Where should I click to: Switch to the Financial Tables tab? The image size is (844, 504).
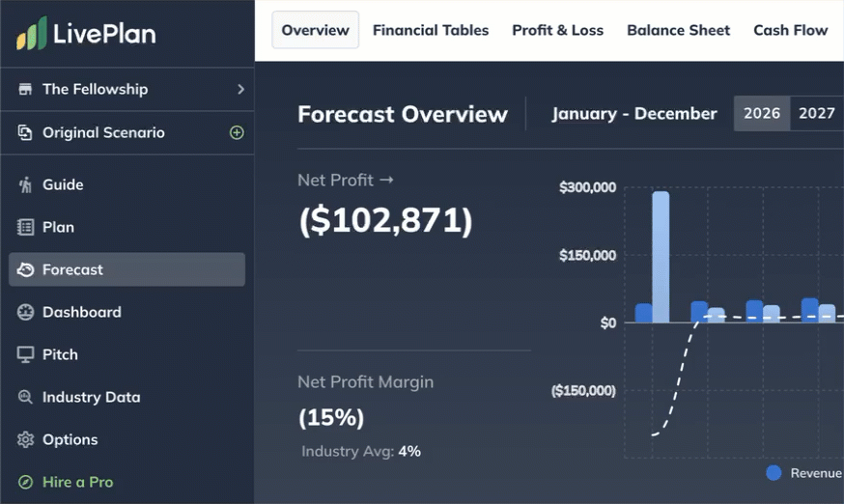431,30
